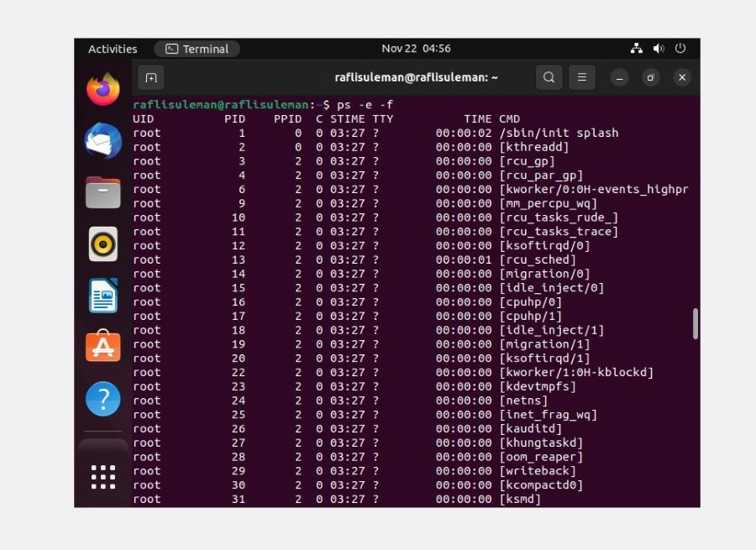Select the '[kworker/1:0H-kblockd]' entry
This screenshot has height=550, width=756.
pyautogui.click(x=576, y=372)
